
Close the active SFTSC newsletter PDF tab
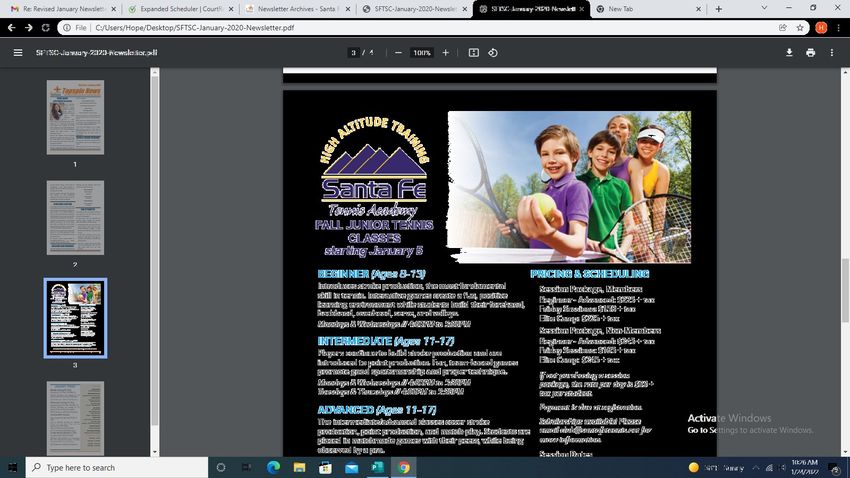coord(582,9)
